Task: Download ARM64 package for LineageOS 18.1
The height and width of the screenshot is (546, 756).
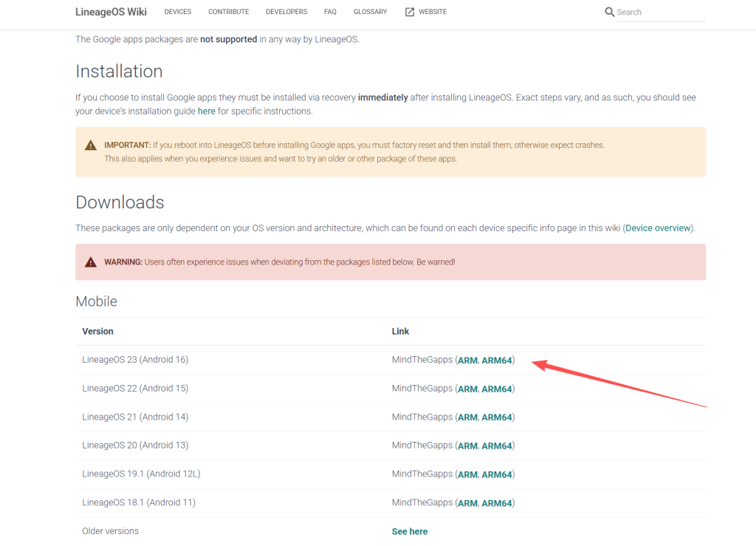Action: [x=497, y=503]
